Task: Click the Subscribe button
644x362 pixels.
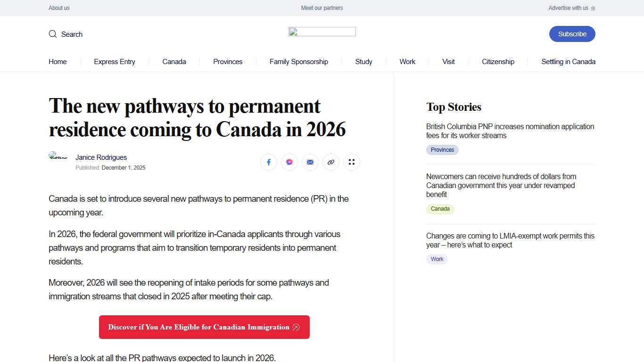Action: tap(572, 34)
